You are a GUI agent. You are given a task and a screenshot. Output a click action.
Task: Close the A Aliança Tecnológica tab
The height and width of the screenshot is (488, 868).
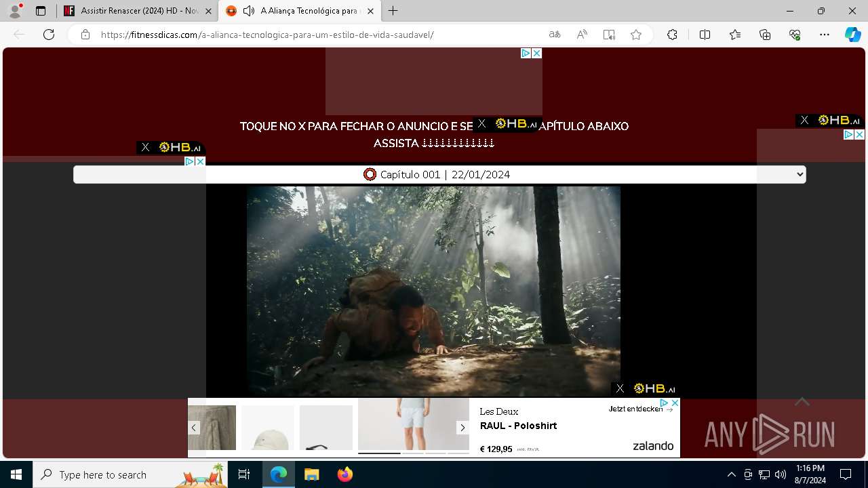pyautogui.click(x=370, y=11)
